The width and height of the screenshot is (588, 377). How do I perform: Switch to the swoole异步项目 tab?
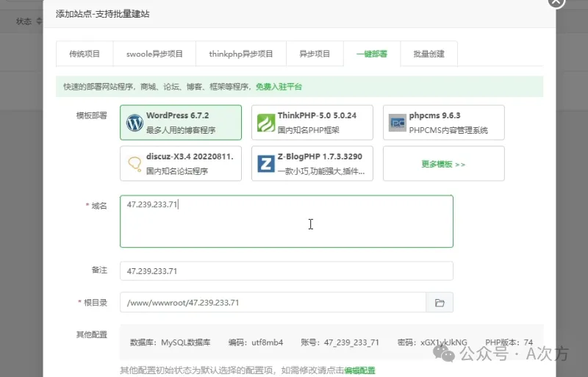(154, 54)
